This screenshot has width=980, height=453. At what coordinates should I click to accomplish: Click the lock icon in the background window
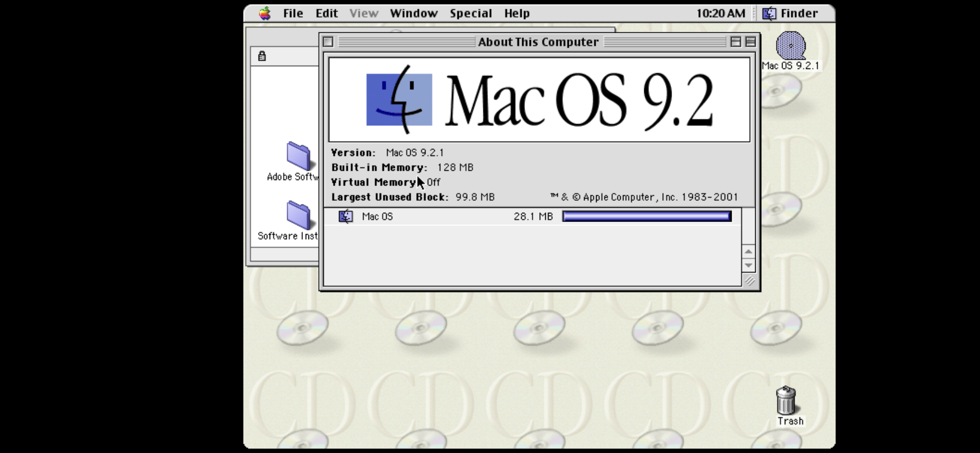(x=262, y=56)
